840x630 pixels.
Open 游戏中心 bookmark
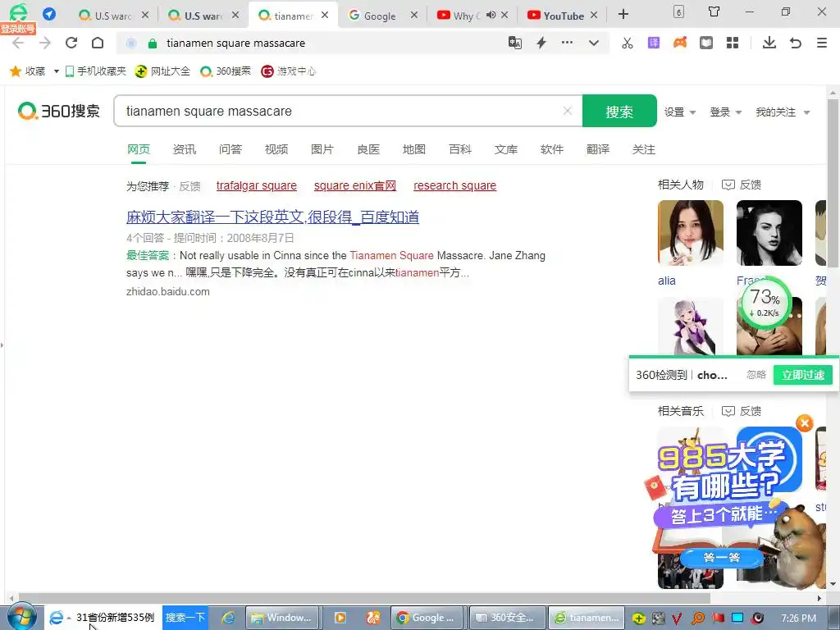(288, 71)
